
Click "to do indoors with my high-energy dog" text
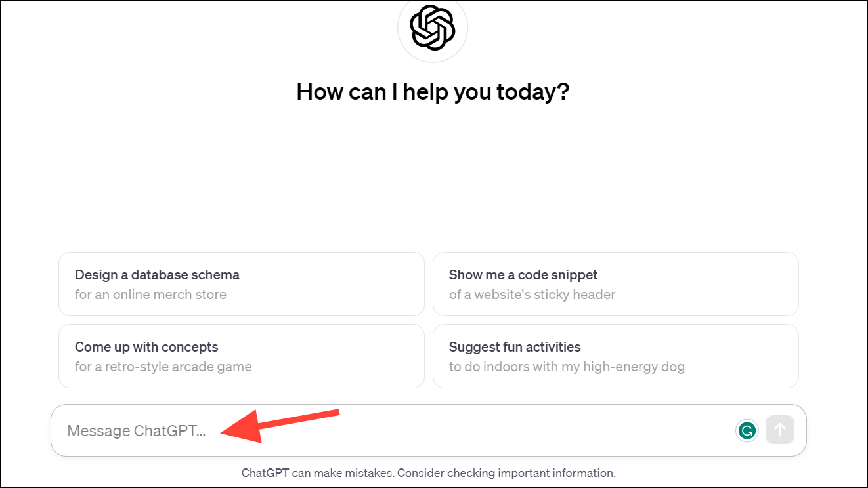click(x=567, y=367)
